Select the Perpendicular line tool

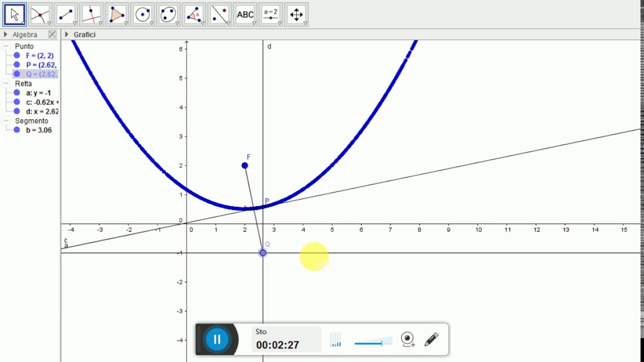pos(92,15)
